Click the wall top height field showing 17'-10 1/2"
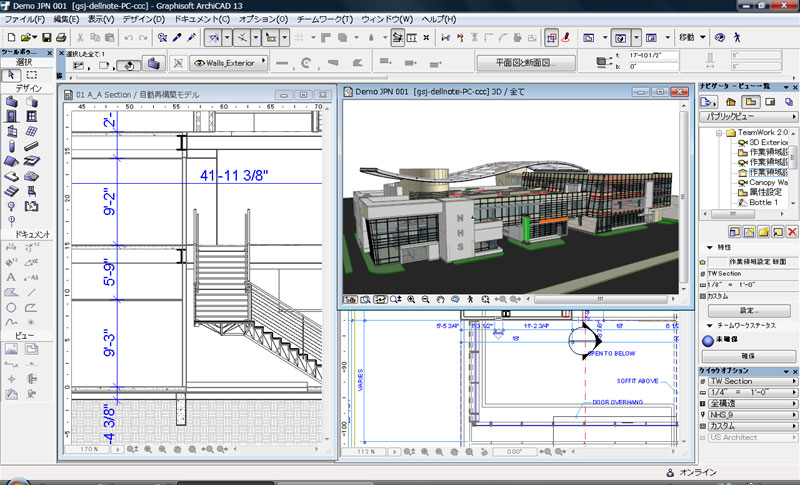800x485 pixels. [x=653, y=55]
